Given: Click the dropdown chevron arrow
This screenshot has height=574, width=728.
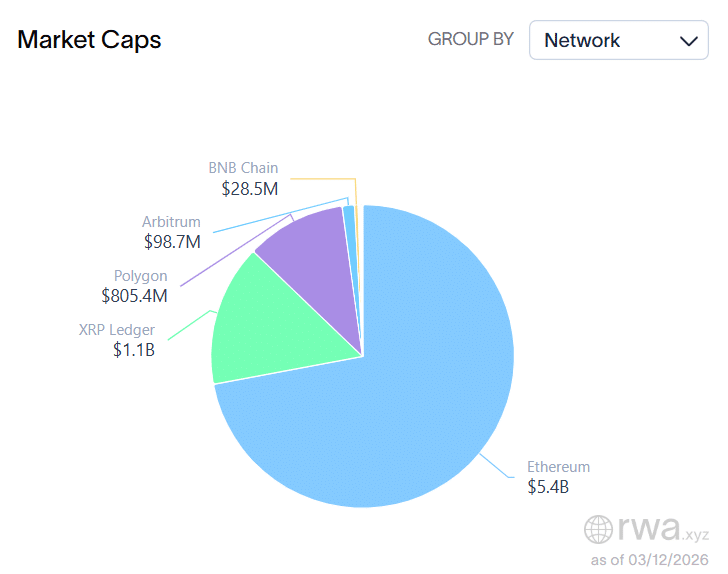Looking at the screenshot, I should (x=688, y=41).
